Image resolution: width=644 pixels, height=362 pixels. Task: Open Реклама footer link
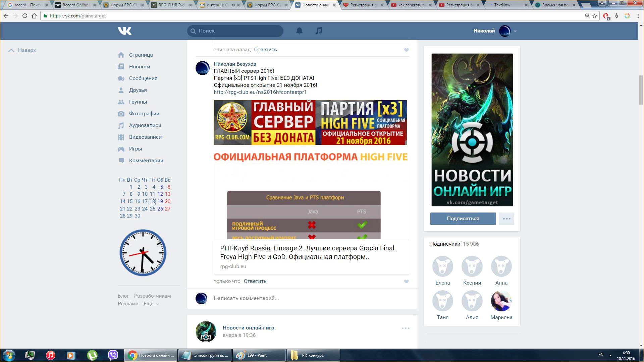coord(128,304)
